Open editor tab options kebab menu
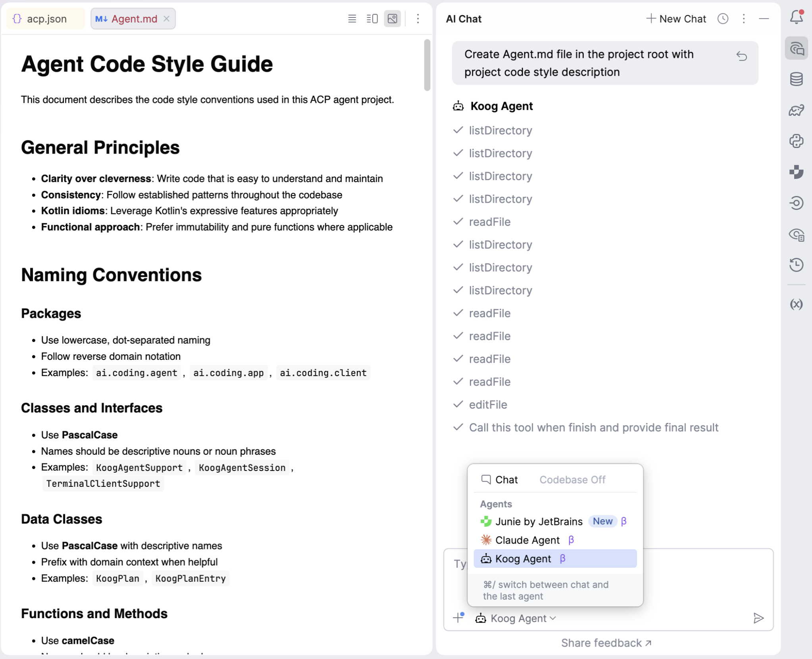 click(418, 19)
